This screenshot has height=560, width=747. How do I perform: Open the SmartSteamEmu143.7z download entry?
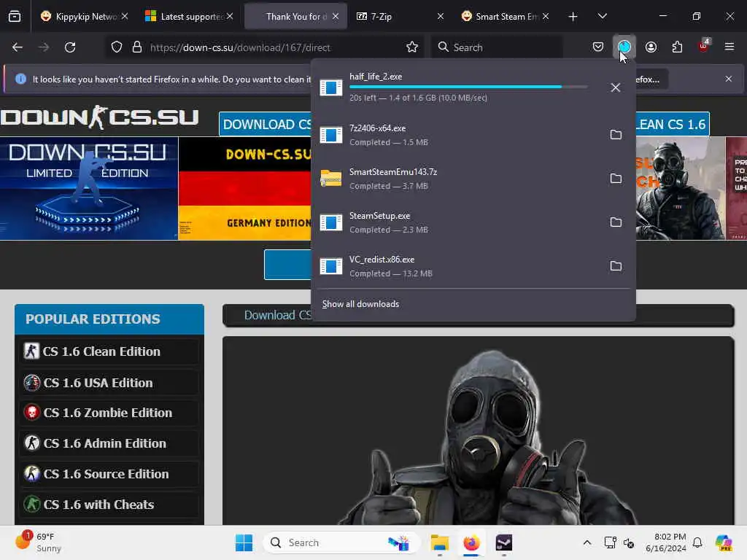click(x=457, y=179)
